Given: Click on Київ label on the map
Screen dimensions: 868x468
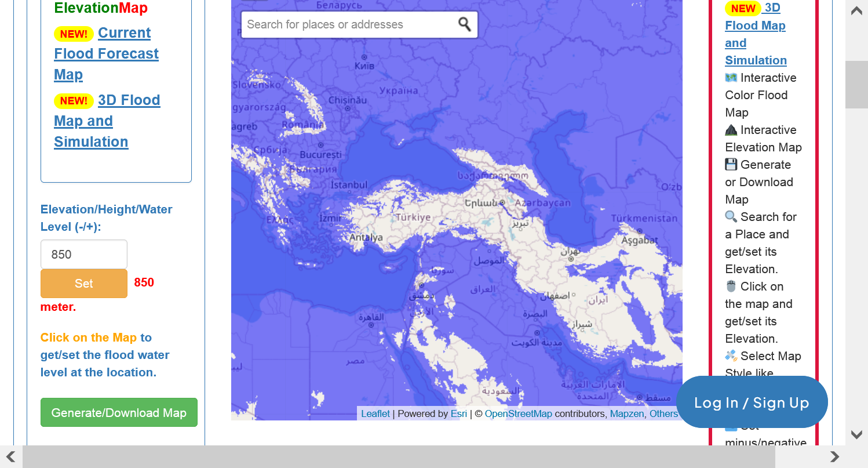Looking at the screenshot, I should 364,66.
